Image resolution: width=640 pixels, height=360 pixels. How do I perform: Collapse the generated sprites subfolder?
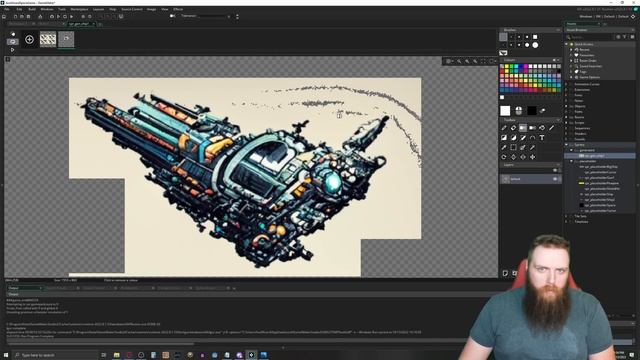point(571,150)
